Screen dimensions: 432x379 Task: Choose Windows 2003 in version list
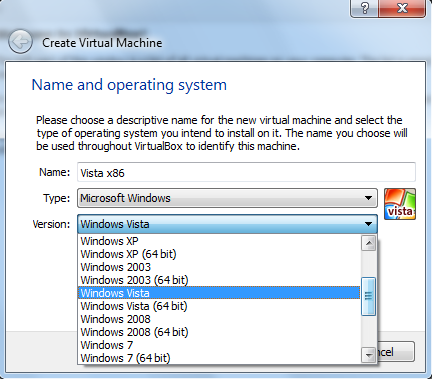click(x=219, y=267)
